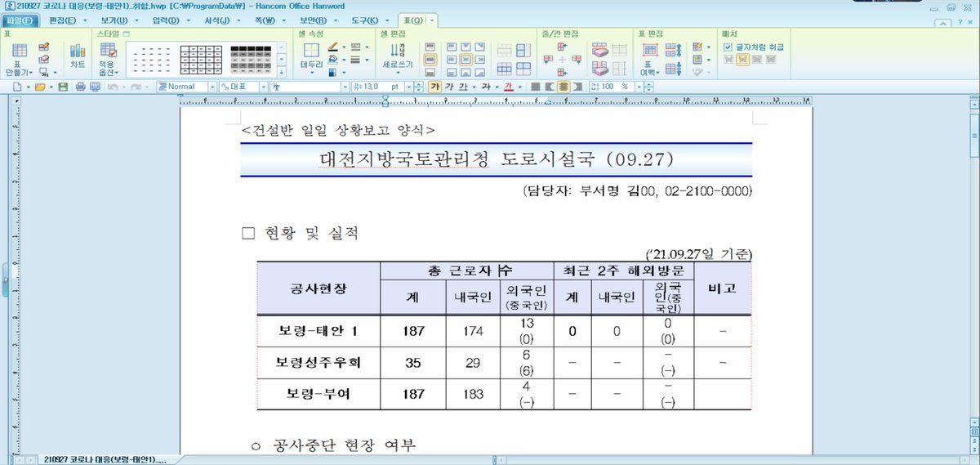The width and height of the screenshot is (980, 465).
Task: Open the 파일(F) menu
Action: (20, 19)
